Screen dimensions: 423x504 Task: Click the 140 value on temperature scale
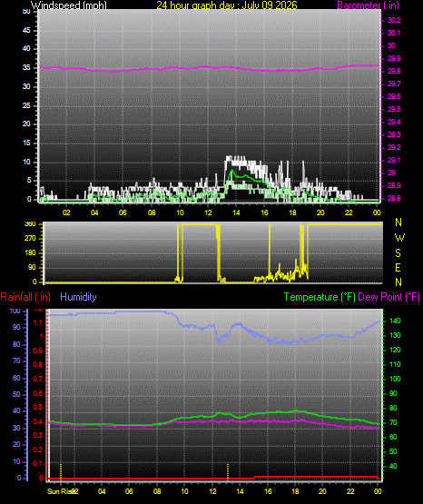click(x=395, y=321)
